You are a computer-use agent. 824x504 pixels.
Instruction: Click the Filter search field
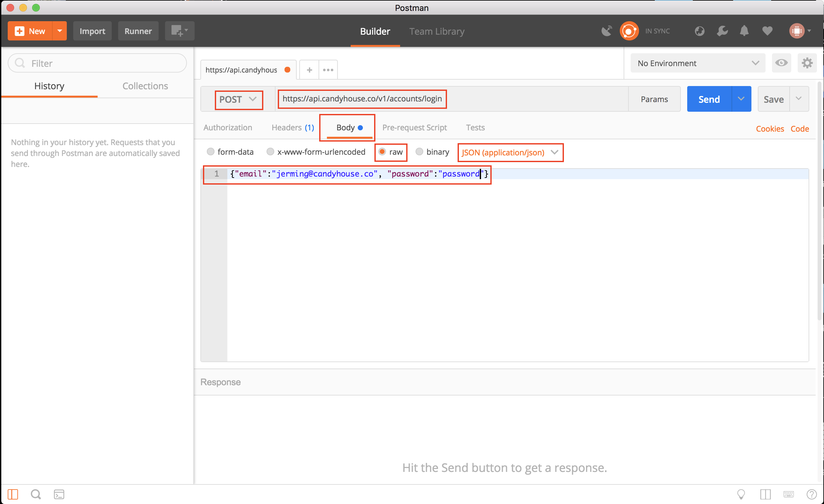(97, 63)
